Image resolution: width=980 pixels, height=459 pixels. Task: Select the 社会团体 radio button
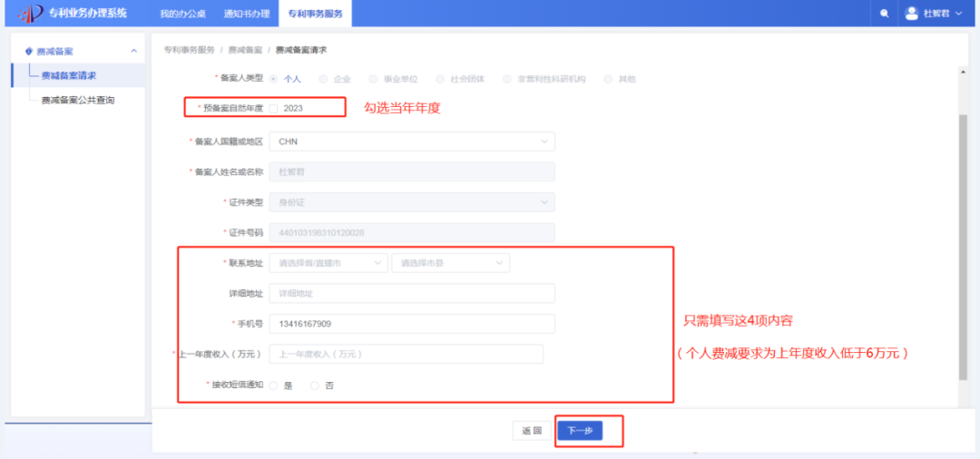[439, 79]
